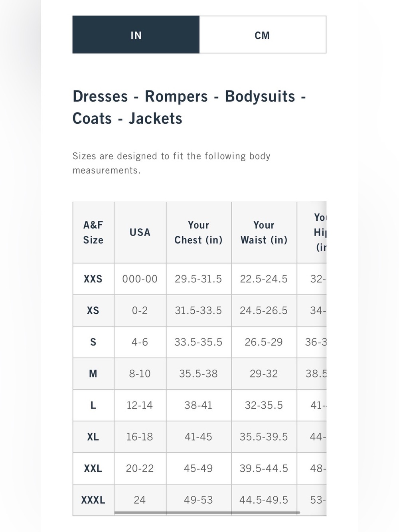Select the M size row label
The height and width of the screenshot is (532, 399).
pyautogui.click(x=93, y=374)
